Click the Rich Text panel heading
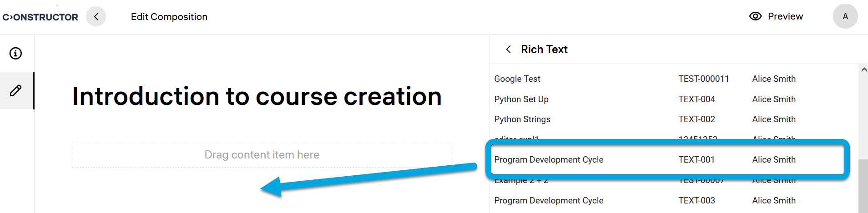The width and height of the screenshot is (868, 213). coord(544,50)
